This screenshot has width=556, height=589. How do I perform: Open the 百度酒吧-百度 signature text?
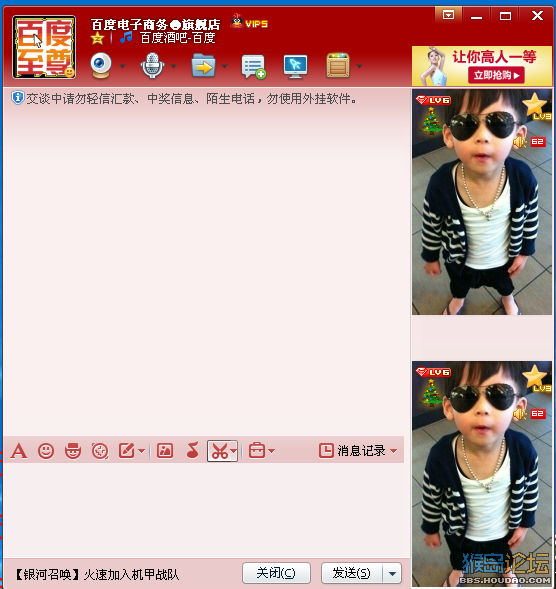click(178, 38)
